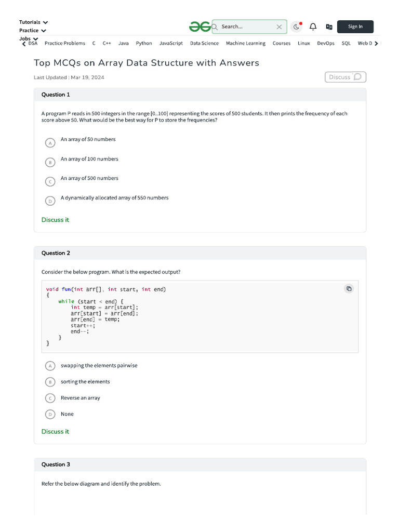Open the language translate icon
This screenshot has width=399, height=532.
click(329, 26)
